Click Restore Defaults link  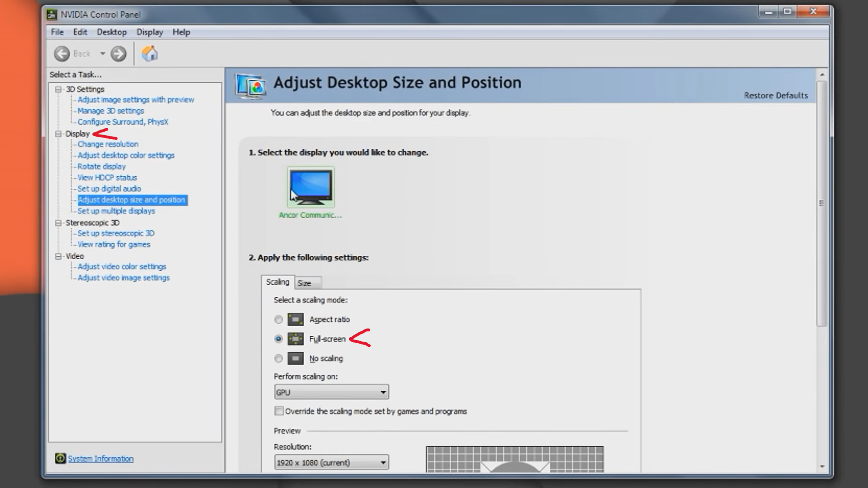coord(776,96)
